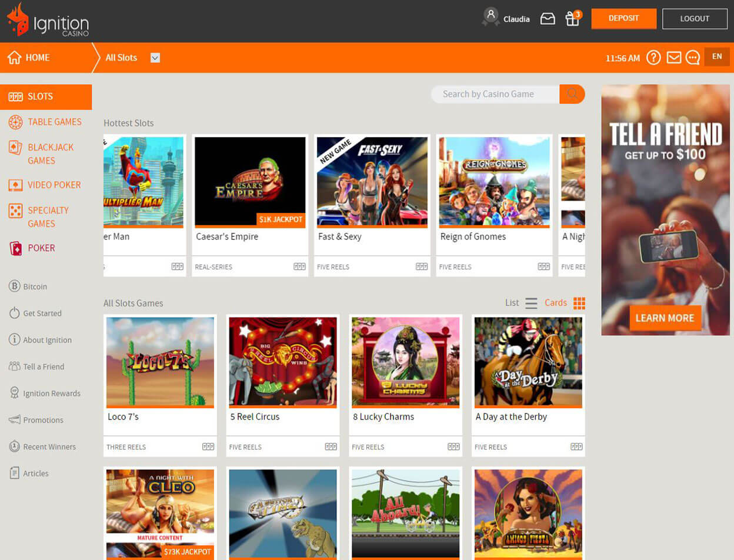Click the Claudia username text
The height and width of the screenshot is (560, 734).
[516, 19]
